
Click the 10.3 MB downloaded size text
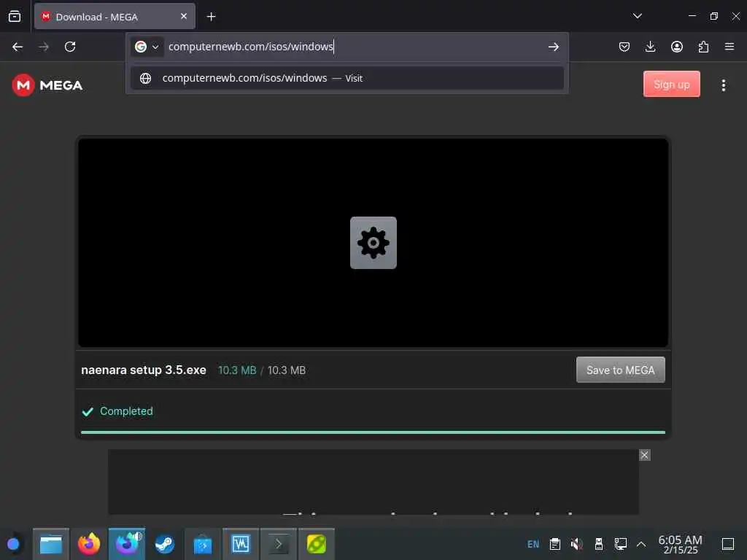(237, 370)
